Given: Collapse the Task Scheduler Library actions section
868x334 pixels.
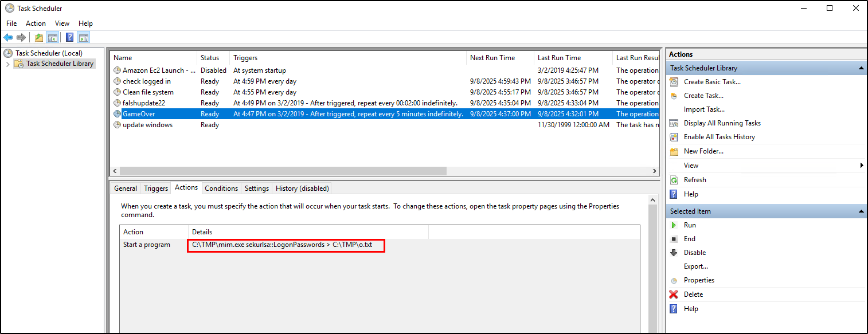Looking at the screenshot, I should 861,68.
